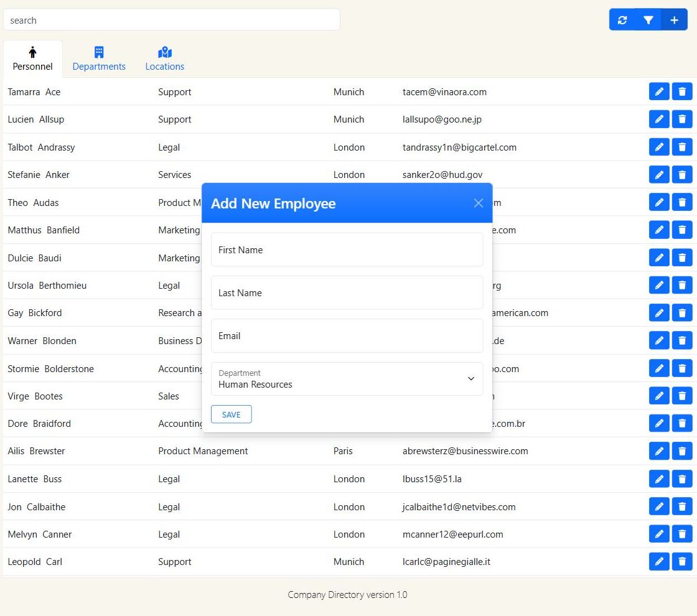
Task: Open the Department dropdown
Action: click(x=347, y=379)
